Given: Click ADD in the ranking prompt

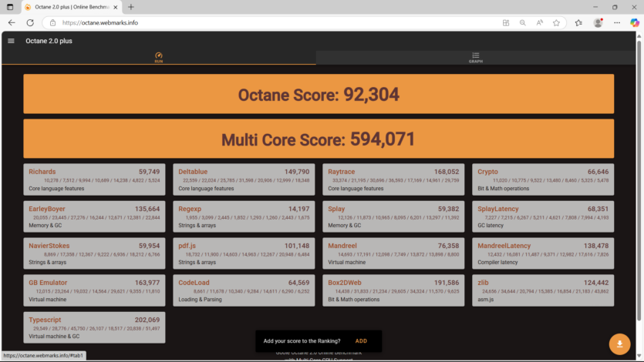Looking at the screenshot, I should [x=361, y=341].
